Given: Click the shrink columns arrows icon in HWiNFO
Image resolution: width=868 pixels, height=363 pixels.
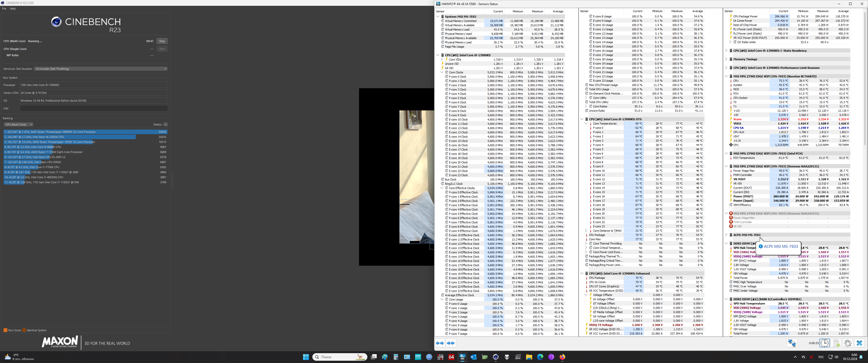Looking at the screenshot, I should coord(450,343).
